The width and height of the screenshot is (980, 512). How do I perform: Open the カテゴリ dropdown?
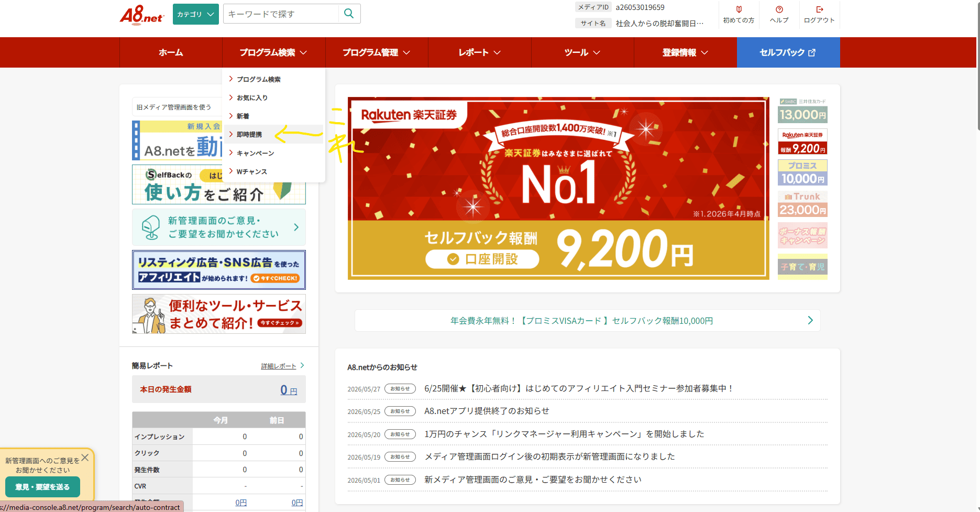195,14
